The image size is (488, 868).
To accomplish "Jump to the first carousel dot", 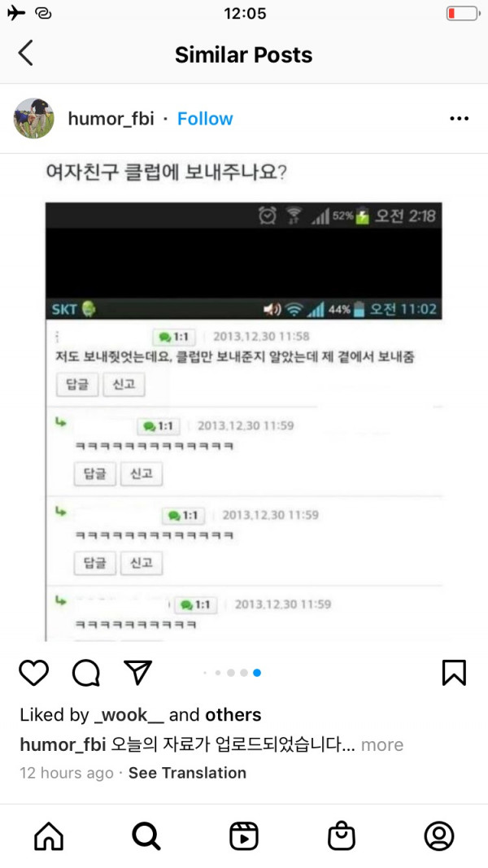I will point(205,673).
